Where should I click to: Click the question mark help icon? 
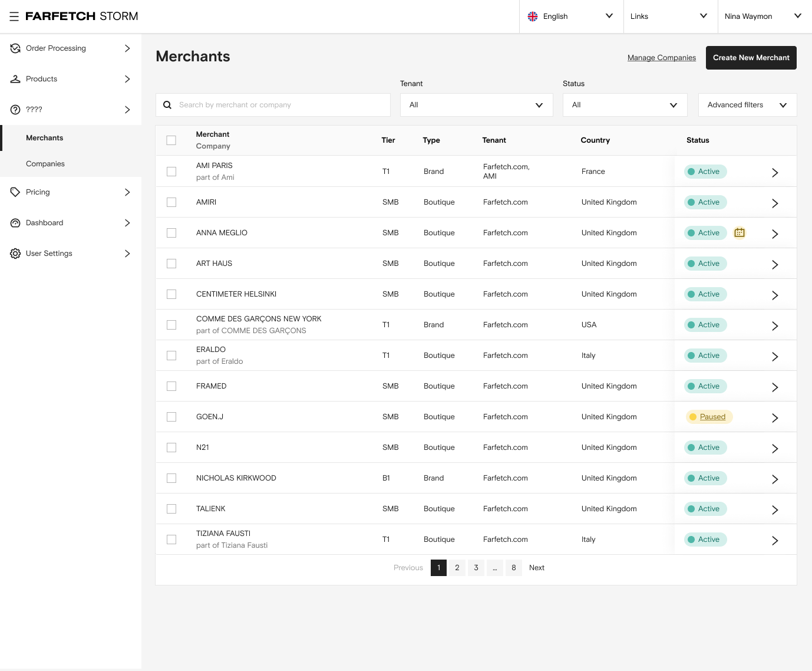15,110
